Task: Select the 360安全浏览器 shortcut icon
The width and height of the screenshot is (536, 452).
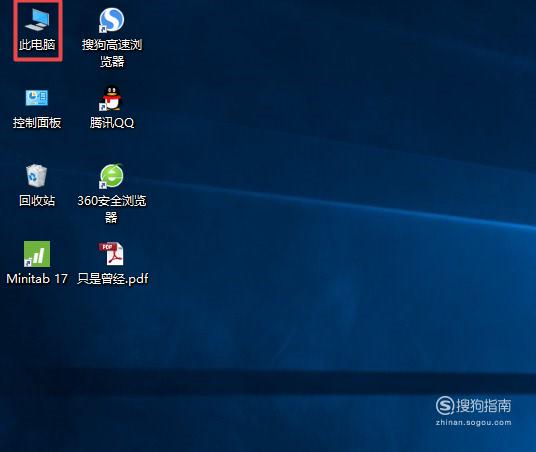Action: (x=111, y=176)
